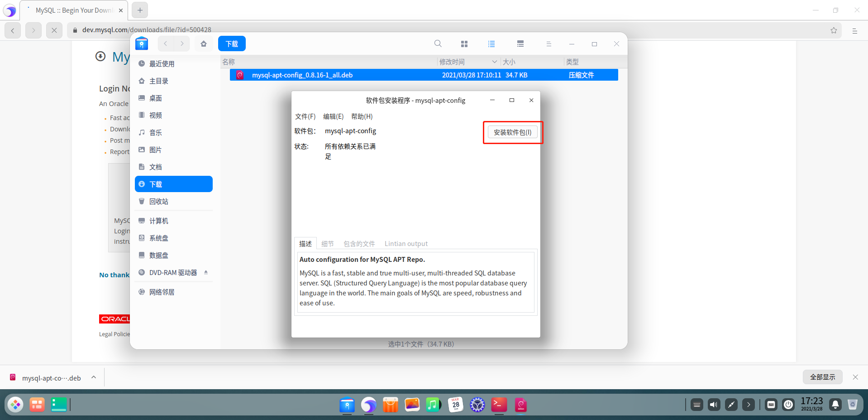Image resolution: width=868 pixels, height=420 pixels.
Task: Go forward in the file manager
Action: pyautogui.click(x=182, y=43)
